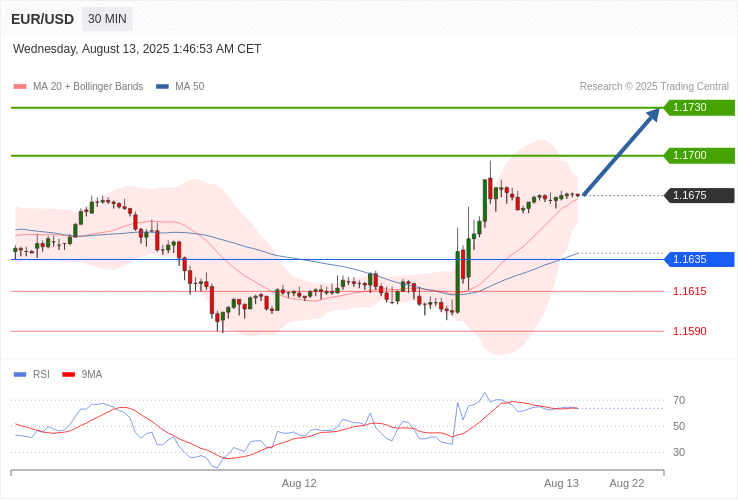Click the 9MA red legend swatch

click(69, 375)
